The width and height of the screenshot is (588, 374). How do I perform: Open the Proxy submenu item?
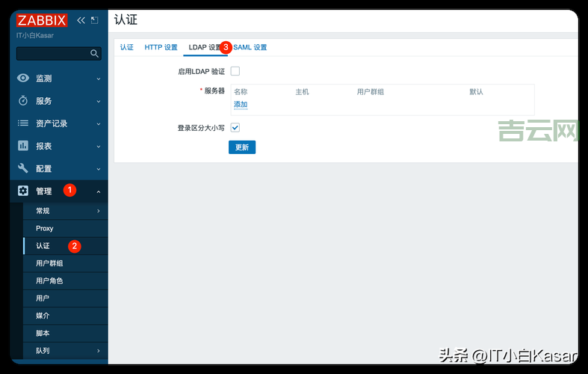[66, 228]
